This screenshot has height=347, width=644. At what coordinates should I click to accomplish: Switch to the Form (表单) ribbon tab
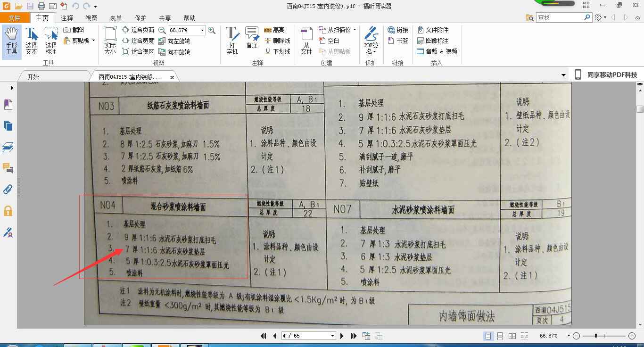116,18
